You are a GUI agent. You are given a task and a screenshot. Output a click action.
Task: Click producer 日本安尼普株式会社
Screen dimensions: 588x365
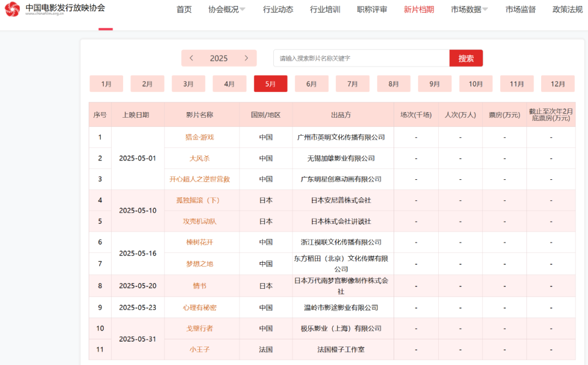[x=341, y=200]
